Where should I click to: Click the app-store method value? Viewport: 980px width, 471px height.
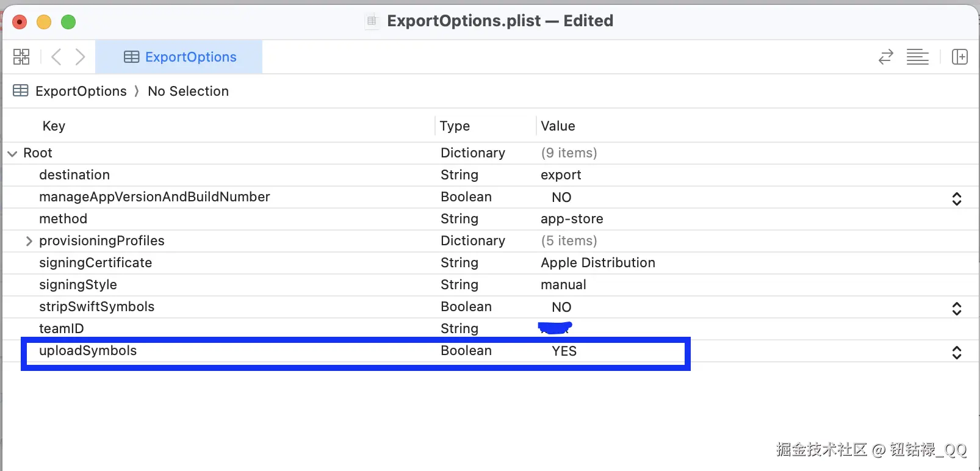click(572, 219)
